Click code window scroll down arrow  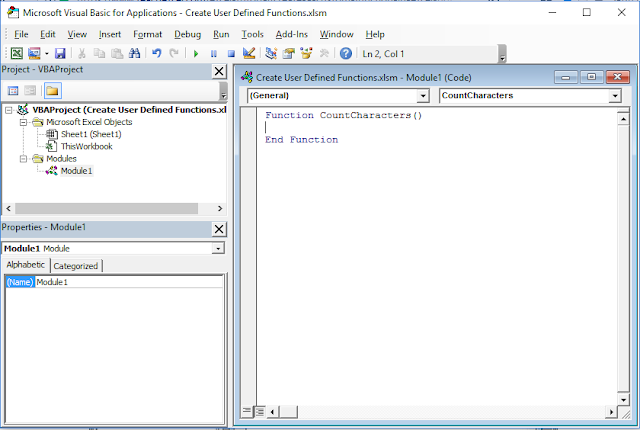click(623, 400)
